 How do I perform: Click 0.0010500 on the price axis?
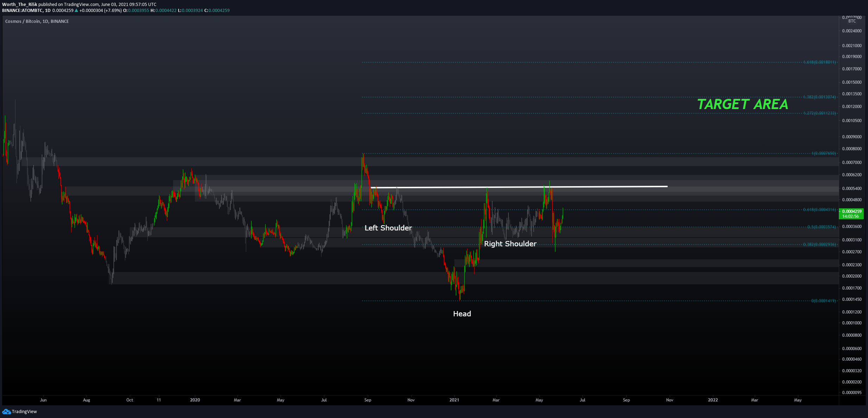[852, 121]
